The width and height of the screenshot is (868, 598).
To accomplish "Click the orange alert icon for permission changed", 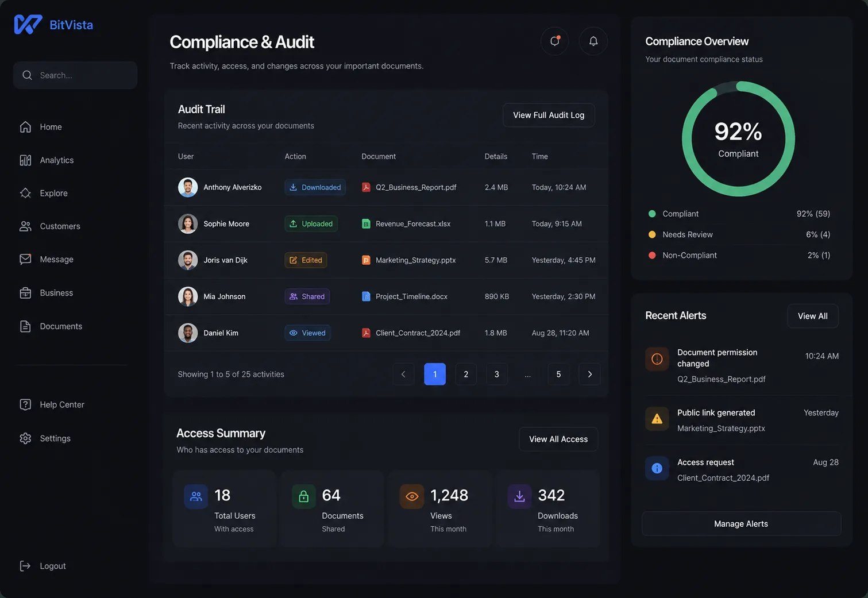I will click(x=657, y=359).
